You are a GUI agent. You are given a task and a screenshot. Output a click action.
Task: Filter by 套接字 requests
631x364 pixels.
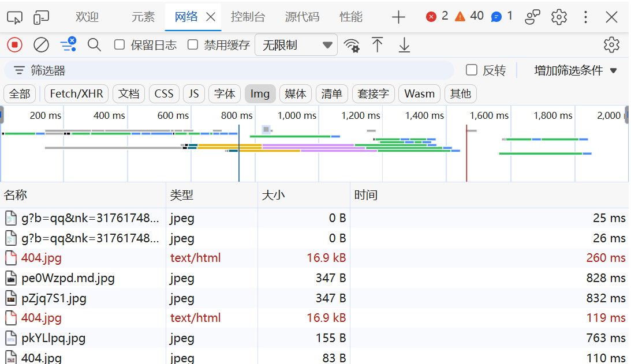coord(373,93)
